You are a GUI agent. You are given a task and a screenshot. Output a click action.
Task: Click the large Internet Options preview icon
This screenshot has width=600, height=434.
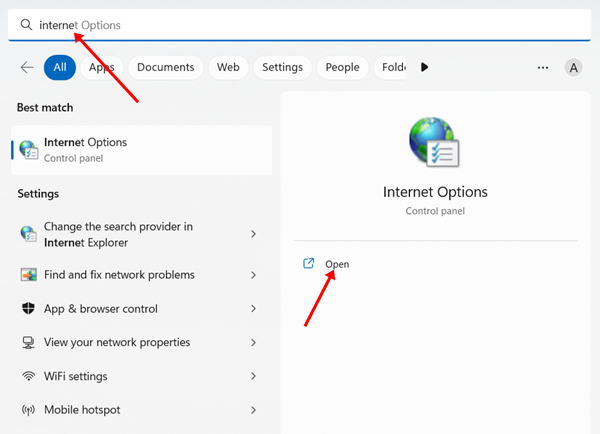[433, 145]
